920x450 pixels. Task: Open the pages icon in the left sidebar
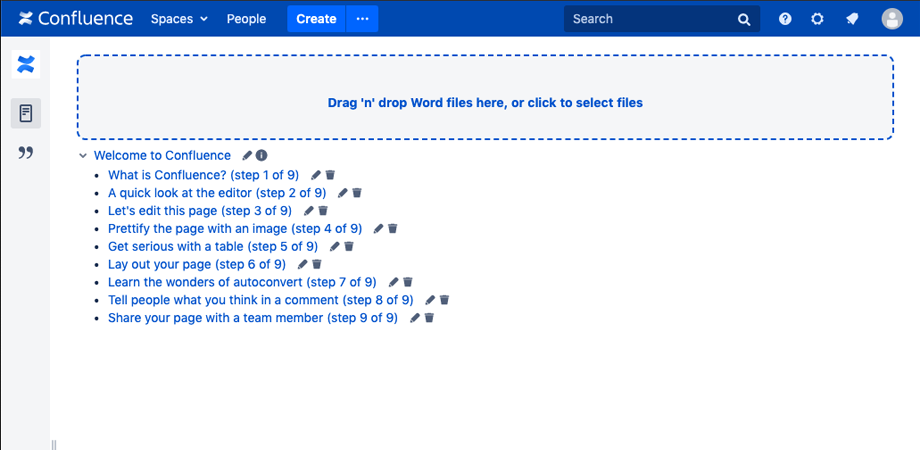tap(26, 113)
